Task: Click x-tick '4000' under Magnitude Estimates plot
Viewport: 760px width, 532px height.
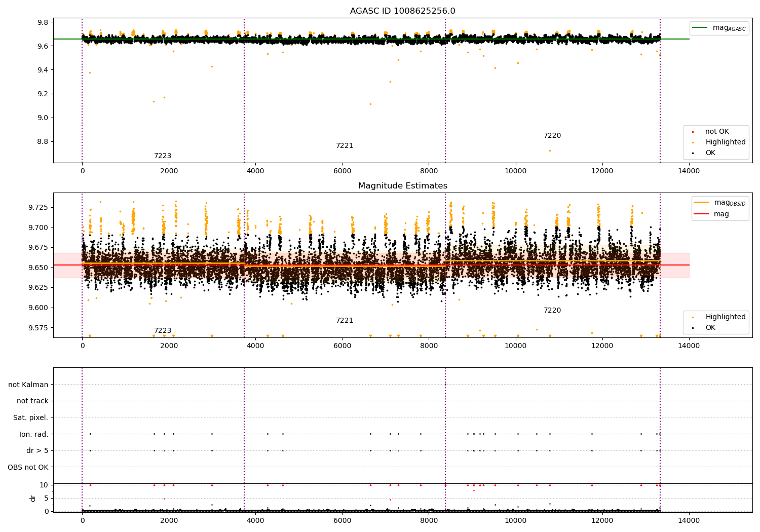Action: point(255,346)
